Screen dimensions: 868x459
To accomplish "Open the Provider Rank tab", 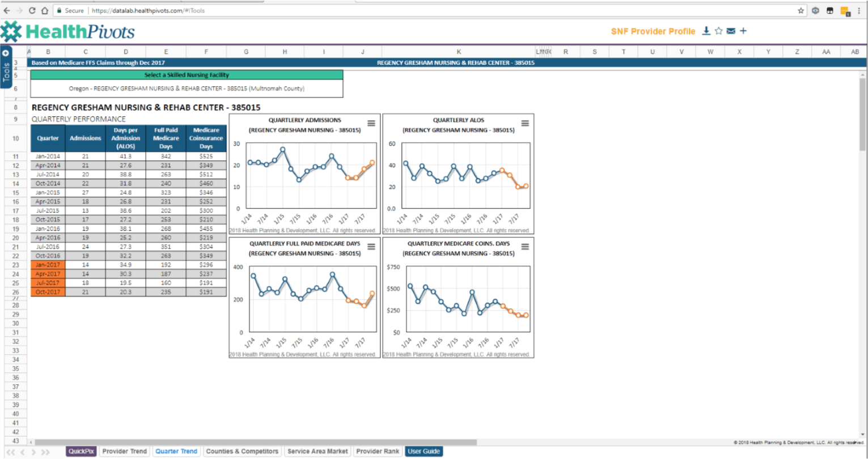I will (378, 452).
